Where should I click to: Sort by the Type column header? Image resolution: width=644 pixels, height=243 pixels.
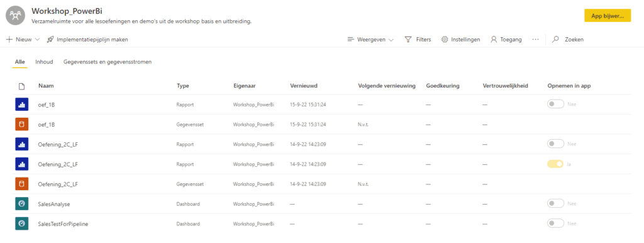point(183,86)
